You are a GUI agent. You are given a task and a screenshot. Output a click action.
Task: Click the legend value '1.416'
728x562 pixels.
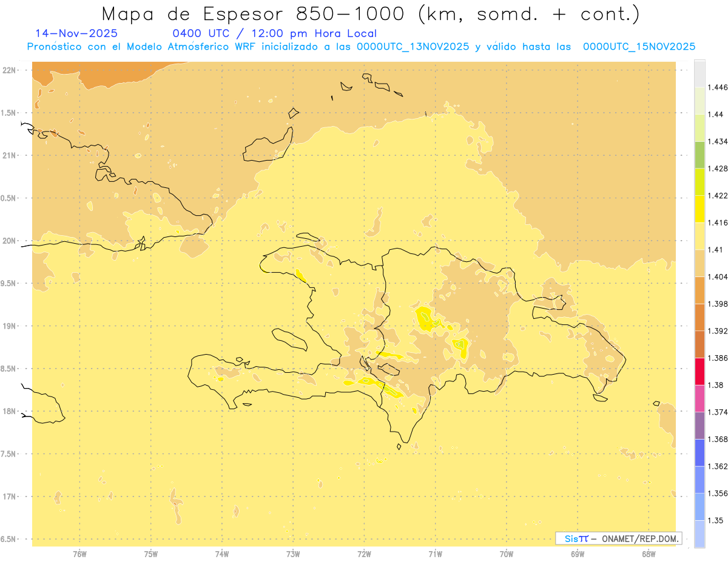point(718,222)
